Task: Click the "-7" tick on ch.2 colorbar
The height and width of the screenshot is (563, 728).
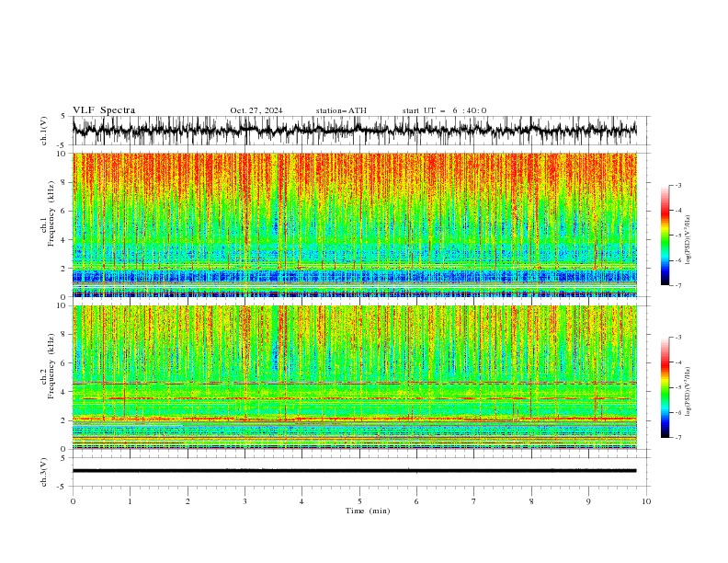Action: [677, 438]
